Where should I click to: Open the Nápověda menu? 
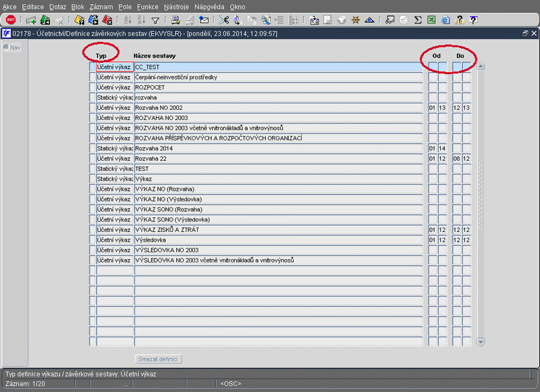pos(209,7)
